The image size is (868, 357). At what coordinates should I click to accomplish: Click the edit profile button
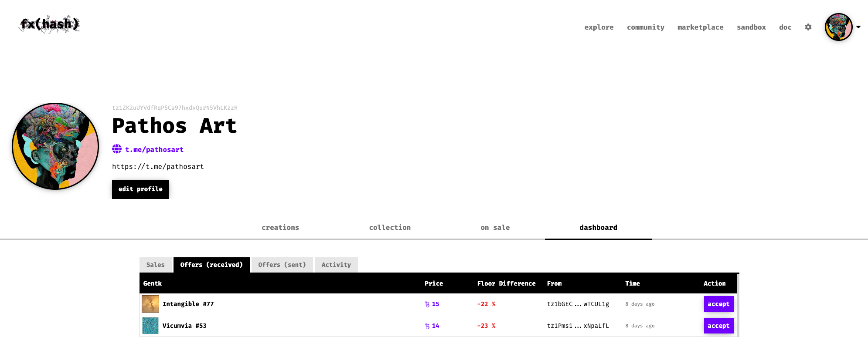click(140, 189)
